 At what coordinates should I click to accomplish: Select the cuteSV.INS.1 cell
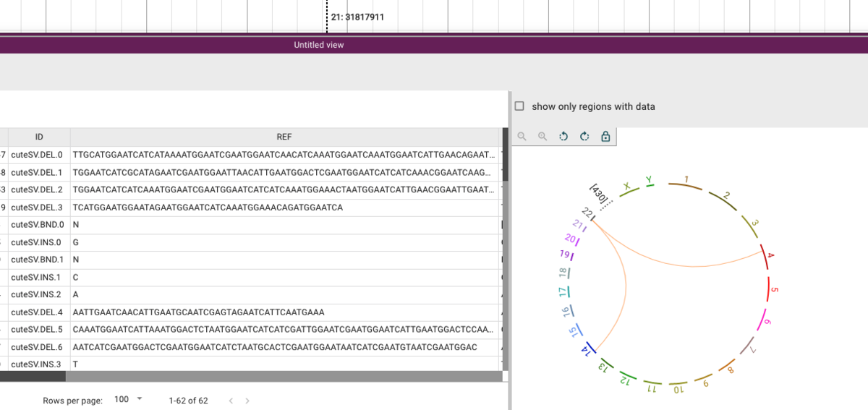(39, 277)
